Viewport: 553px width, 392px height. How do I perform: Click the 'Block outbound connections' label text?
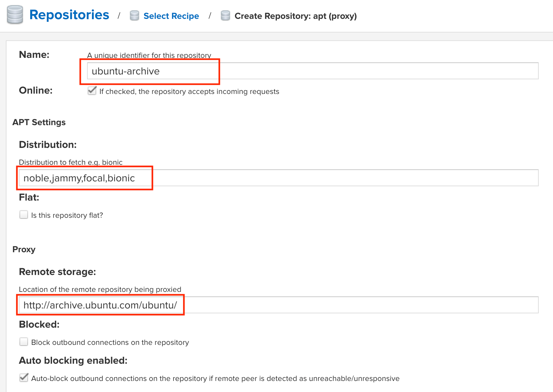110,343
